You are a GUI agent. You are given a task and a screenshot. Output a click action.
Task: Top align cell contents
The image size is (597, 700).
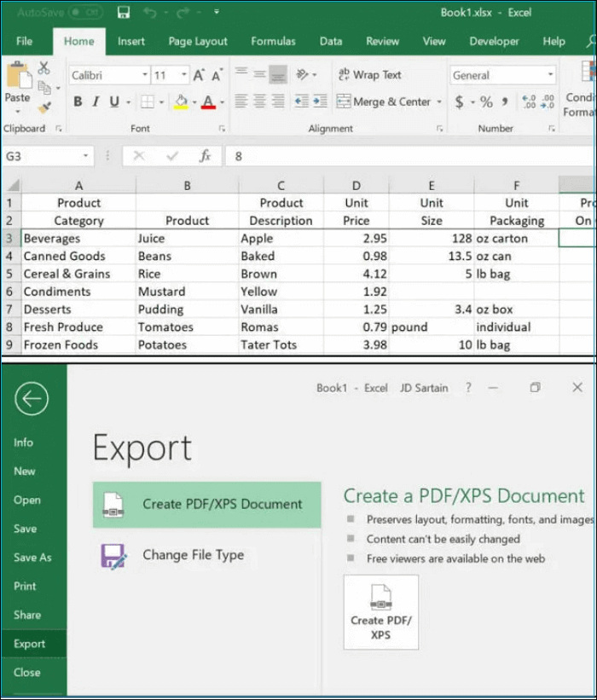pos(241,74)
